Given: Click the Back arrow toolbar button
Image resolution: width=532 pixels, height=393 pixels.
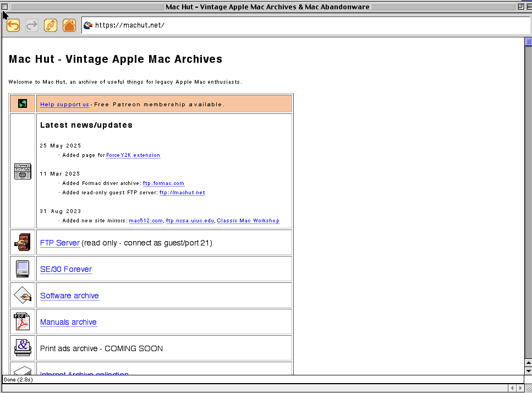Looking at the screenshot, I should tap(13, 25).
